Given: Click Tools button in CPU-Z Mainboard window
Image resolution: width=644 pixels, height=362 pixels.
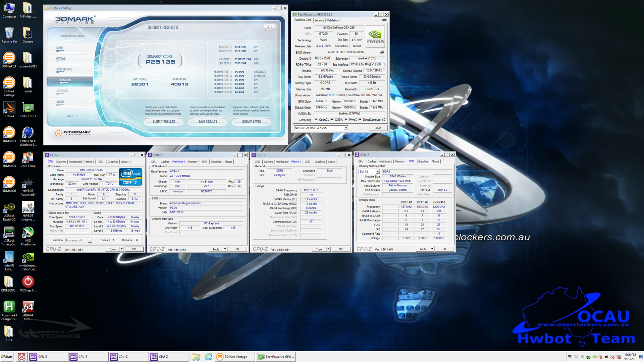Looking at the screenshot, I should point(216,249).
